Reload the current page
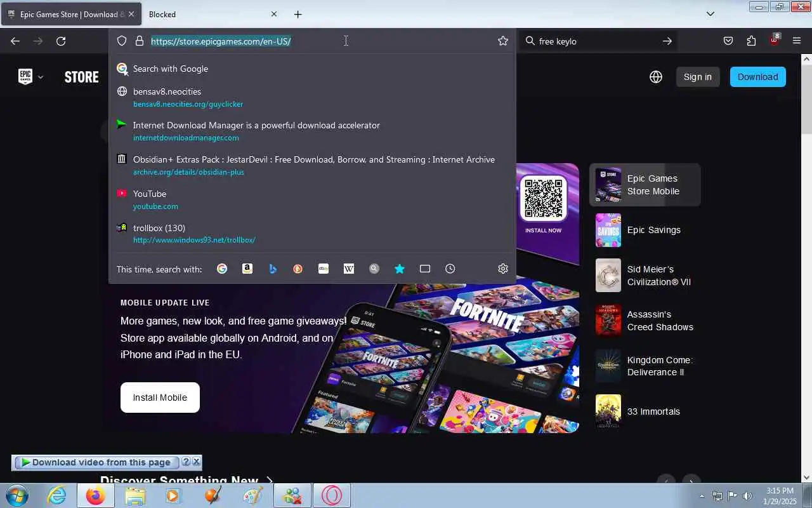The height and width of the screenshot is (508, 812). coord(61,41)
